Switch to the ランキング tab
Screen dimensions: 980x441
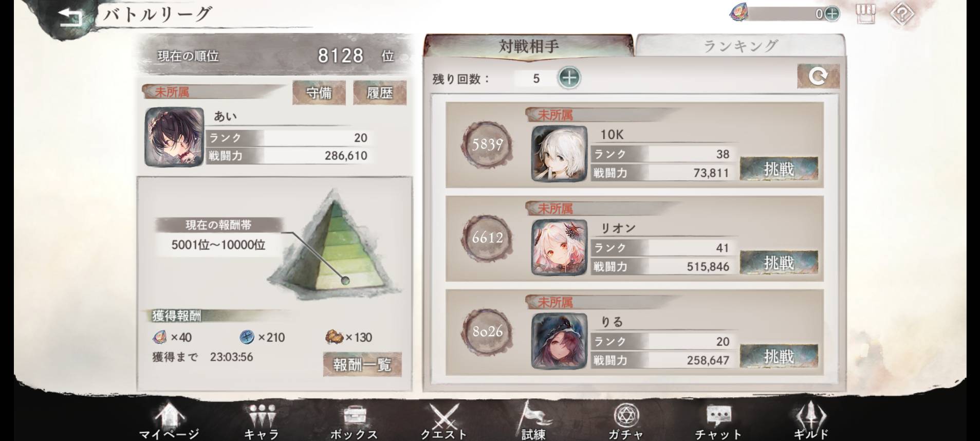740,46
